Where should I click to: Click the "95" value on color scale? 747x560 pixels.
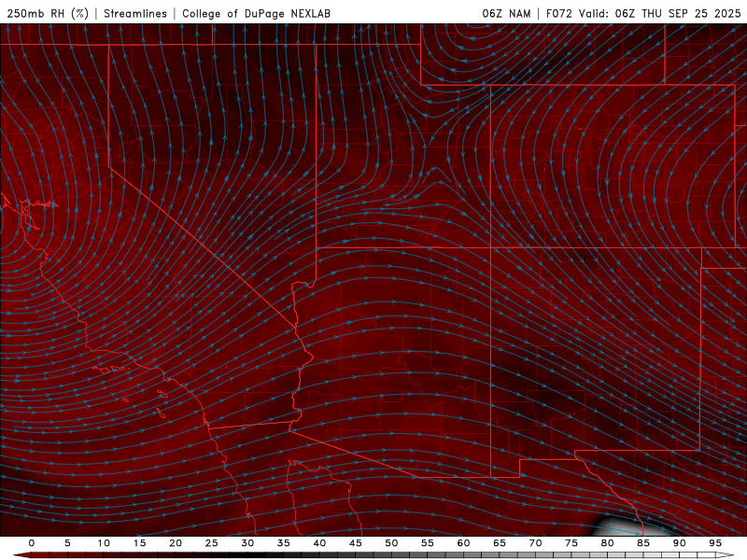click(x=715, y=543)
